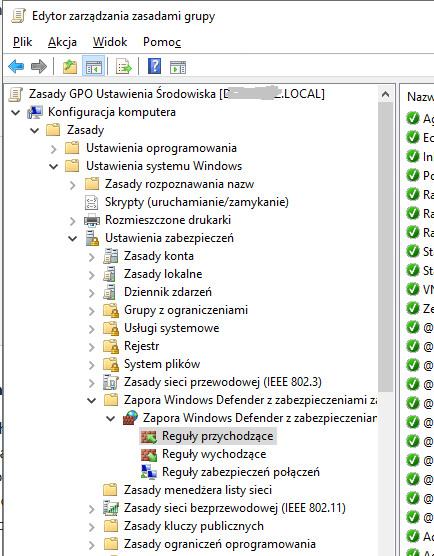The height and width of the screenshot is (556, 434).
Task: Click the Back arrow toolbar icon
Action: coord(16,66)
